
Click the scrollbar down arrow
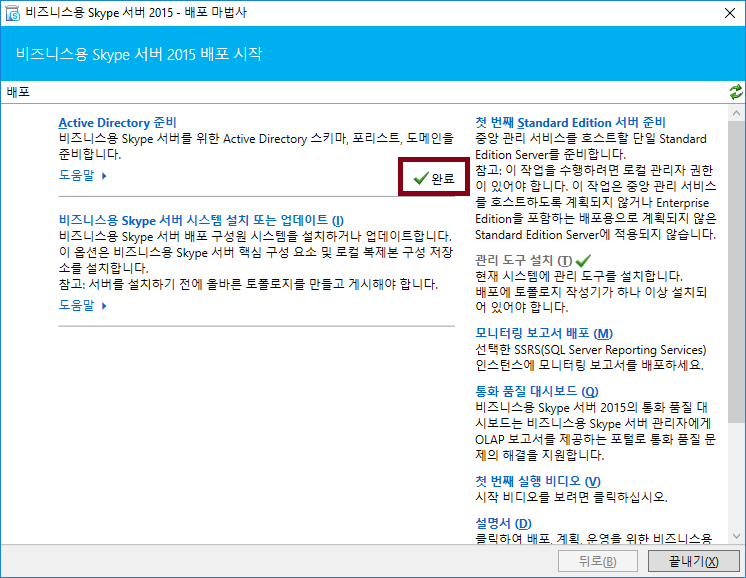[x=736, y=536]
